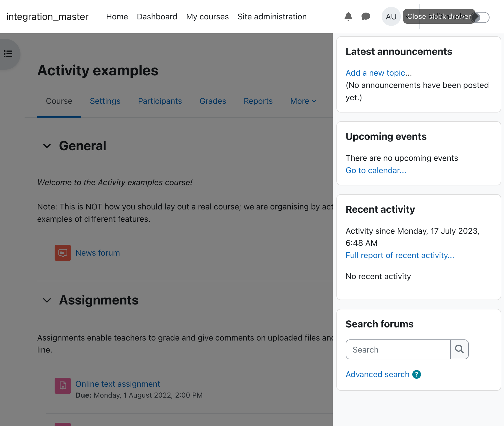Screen dimensions: 504x426
Task: Open Site administration in the top menu
Action: point(272,17)
